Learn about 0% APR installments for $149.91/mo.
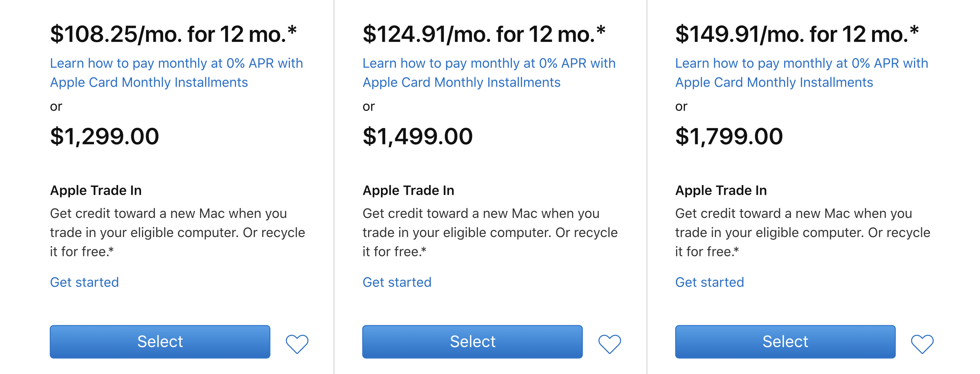 coord(802,73)
